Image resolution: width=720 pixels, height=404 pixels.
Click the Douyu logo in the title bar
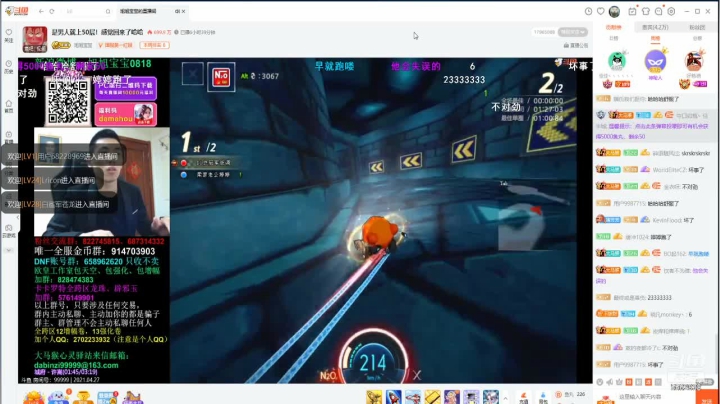(x=17, y=11)
